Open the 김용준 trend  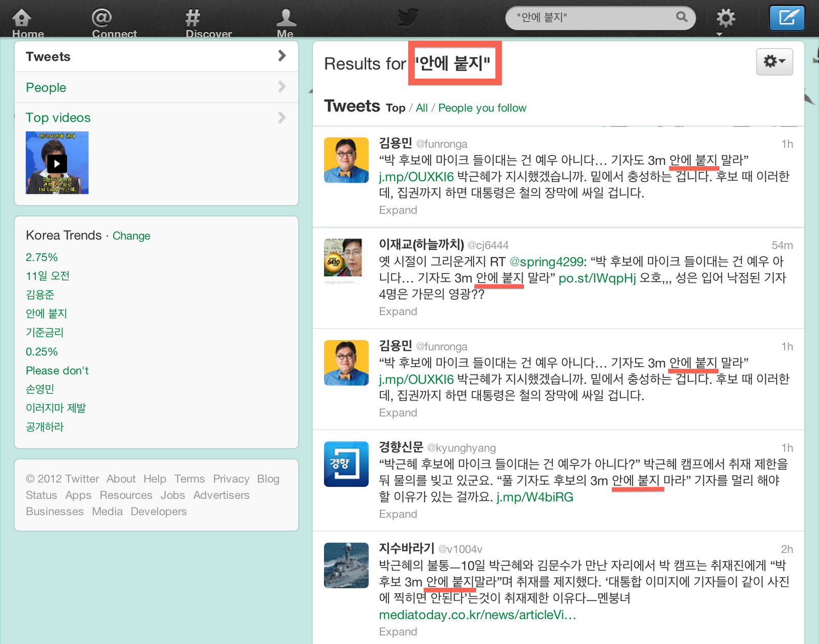(40, 295)
